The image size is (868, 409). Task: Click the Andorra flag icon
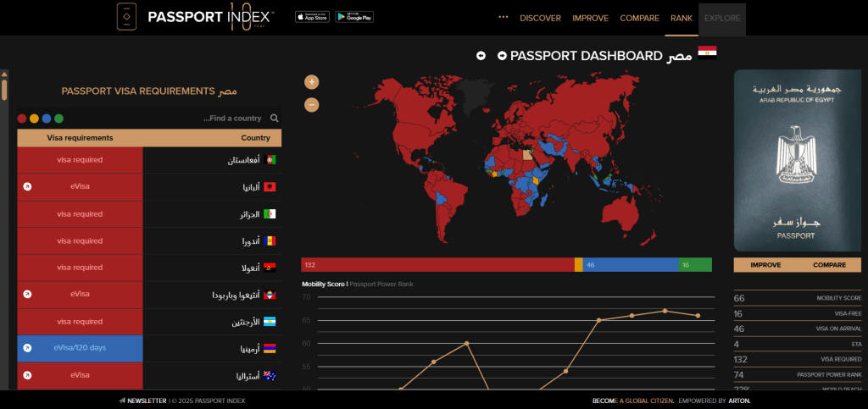pyautogui.click(x=270, y=241)
